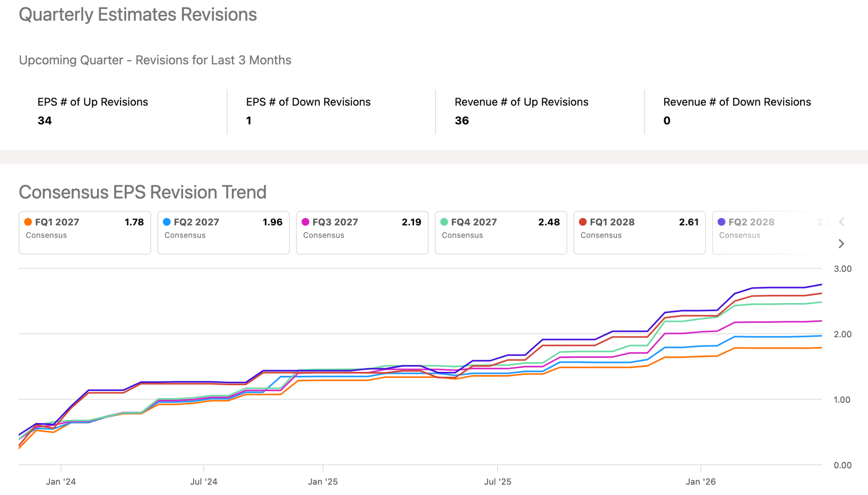Click the 1.00 y-axis label

[x=842, y=400]
